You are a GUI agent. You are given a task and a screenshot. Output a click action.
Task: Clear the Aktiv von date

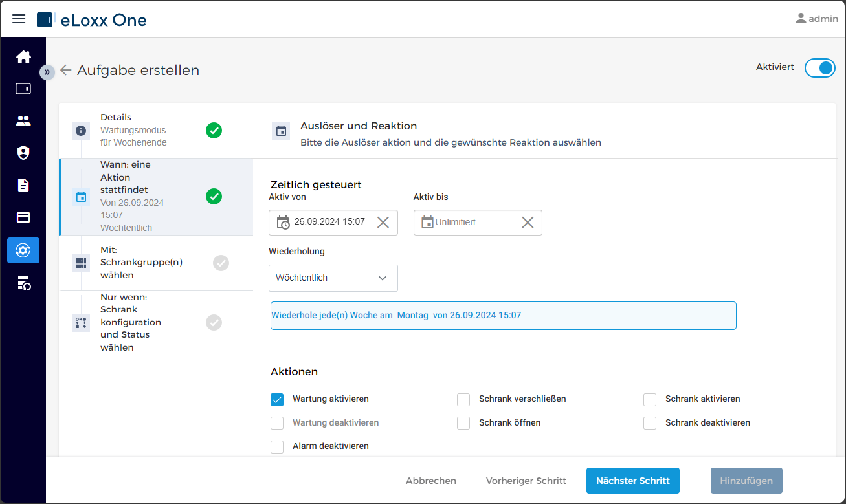pyautogui.click(x=383, y=222)
